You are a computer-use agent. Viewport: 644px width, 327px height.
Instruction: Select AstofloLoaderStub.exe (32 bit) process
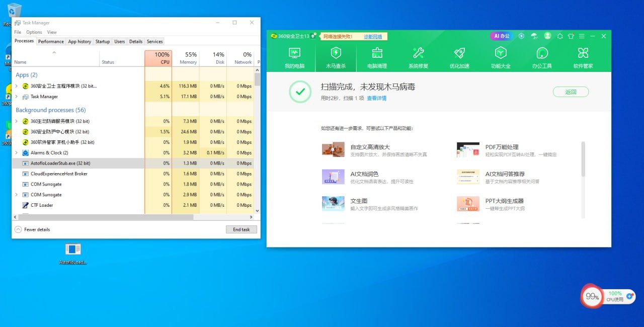pos(133,163)
